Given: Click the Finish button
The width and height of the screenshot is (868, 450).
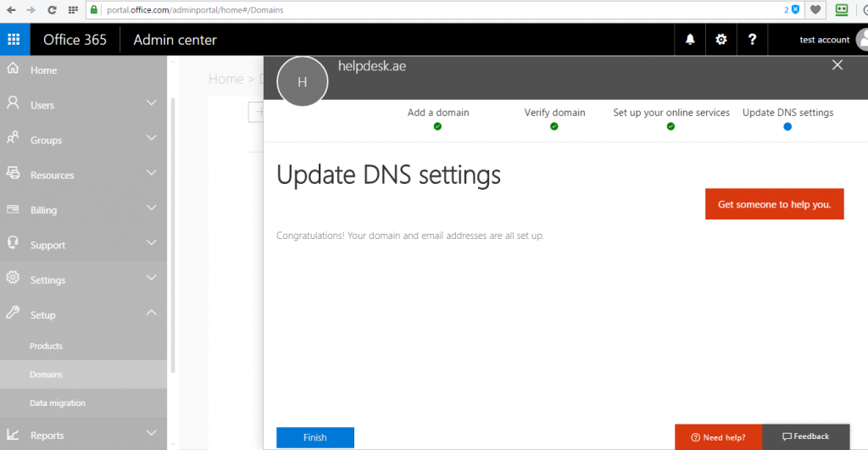Looking at the screenshot, I should pyautogui.click(x=315, y=437).
